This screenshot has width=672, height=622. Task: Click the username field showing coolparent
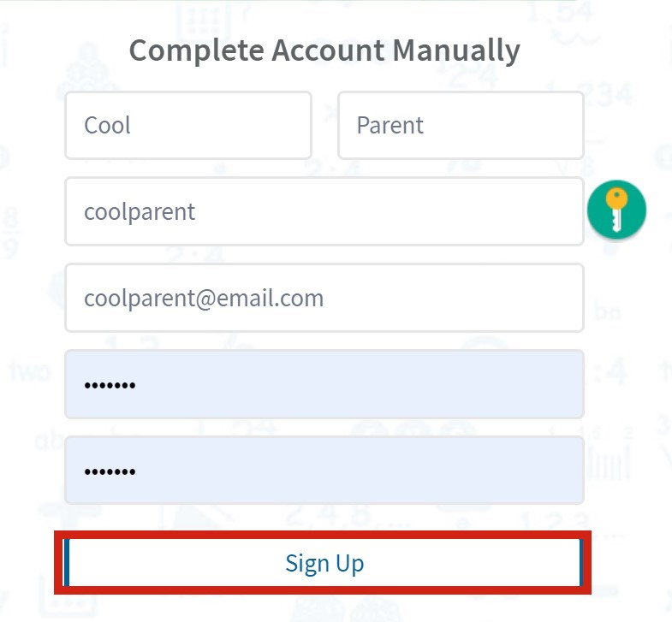pyautogui.click(x=324, y=212)
